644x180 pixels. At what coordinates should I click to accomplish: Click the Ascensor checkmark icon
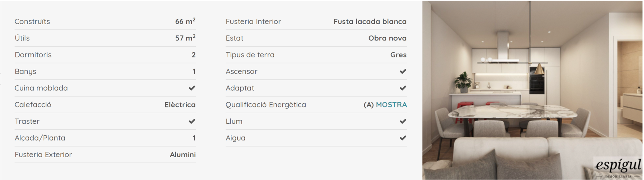tap(403, 72)
